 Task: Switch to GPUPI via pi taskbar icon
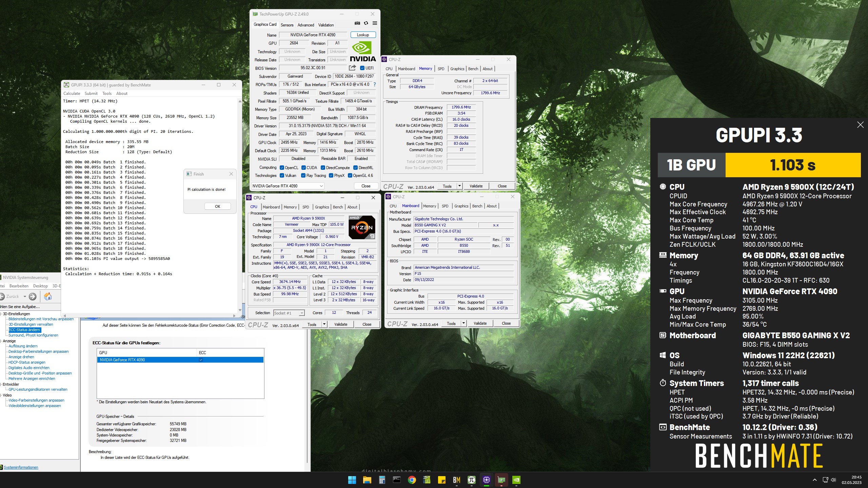tap(471, 480)
